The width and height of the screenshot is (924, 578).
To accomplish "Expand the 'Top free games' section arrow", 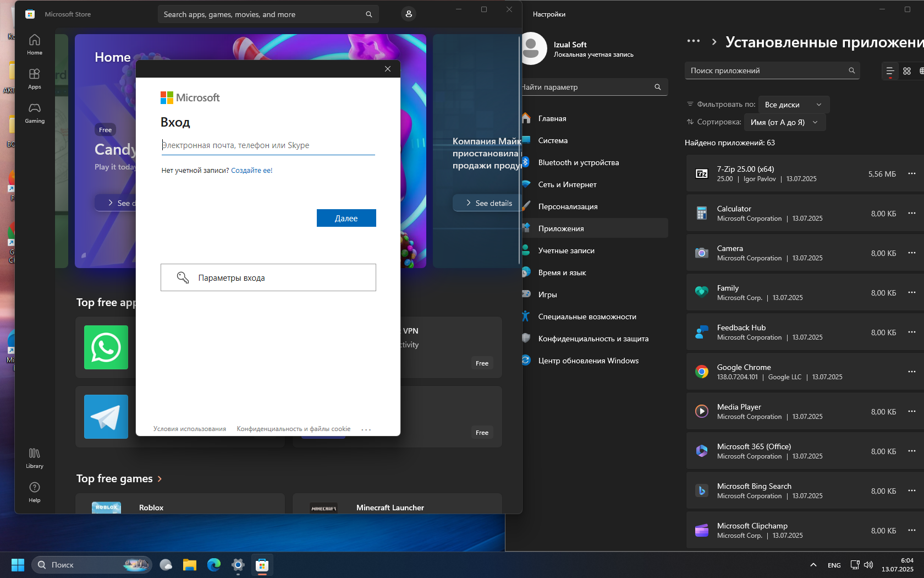I will click(159, 479).
